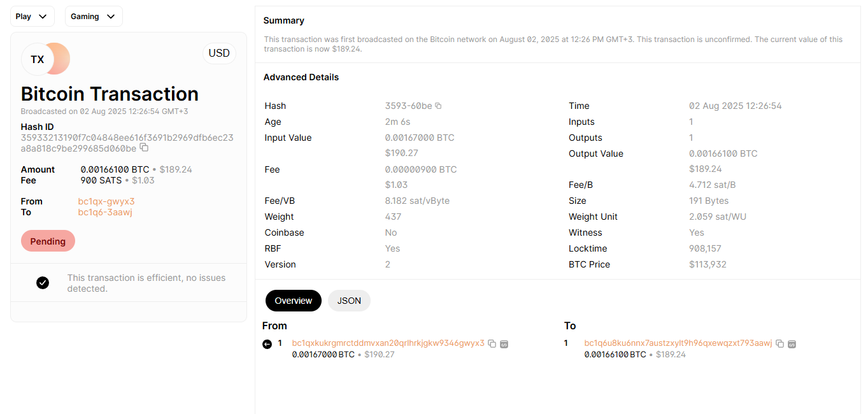Open full From address bc1qxkukrgmrct link

point(388,343)
